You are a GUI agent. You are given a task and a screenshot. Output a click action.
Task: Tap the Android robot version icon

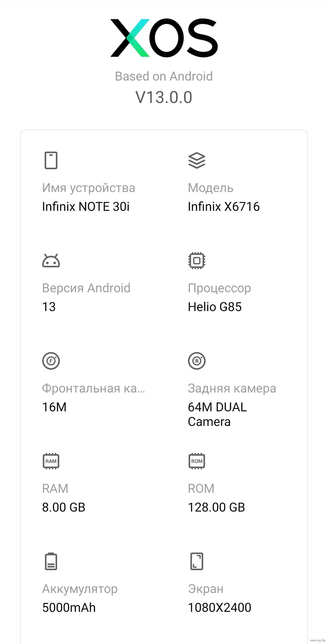(51, 261)
